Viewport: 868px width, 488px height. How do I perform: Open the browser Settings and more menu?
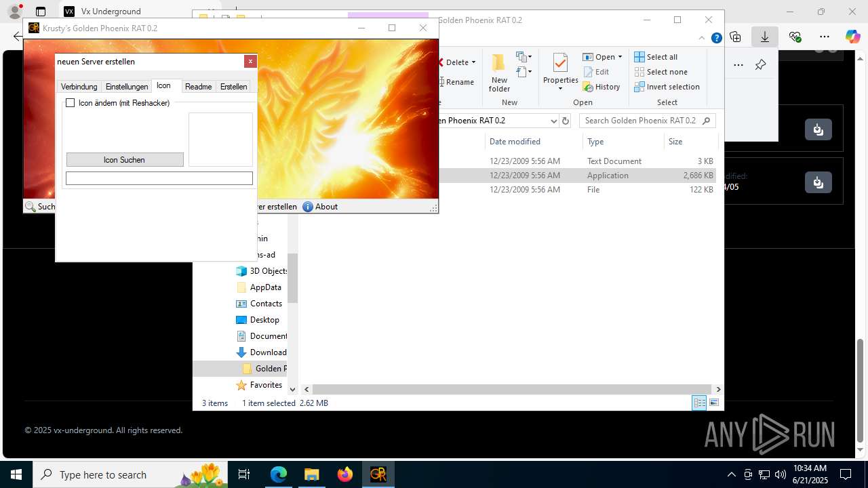tap(825, 37)
